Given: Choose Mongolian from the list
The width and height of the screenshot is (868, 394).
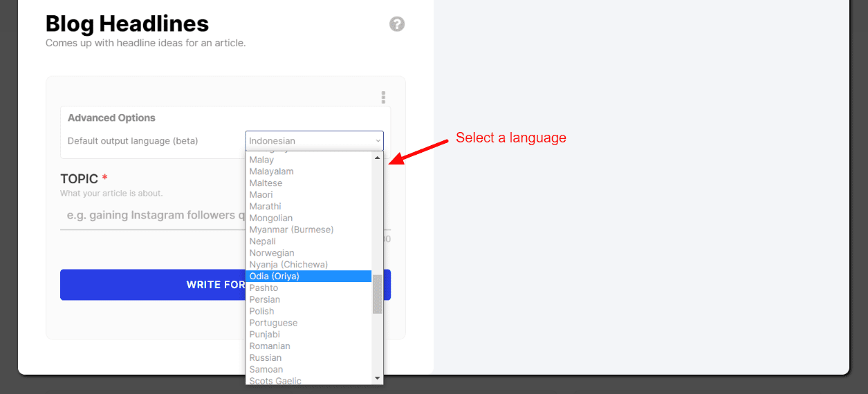Looking at the screenshot, I should [x=270, y=218].
